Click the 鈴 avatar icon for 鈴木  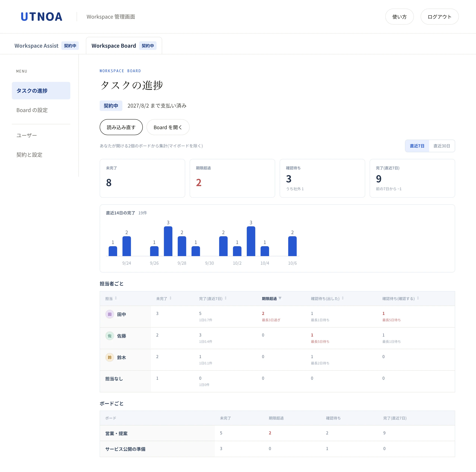pyautogui.click(x=110, y=357)
